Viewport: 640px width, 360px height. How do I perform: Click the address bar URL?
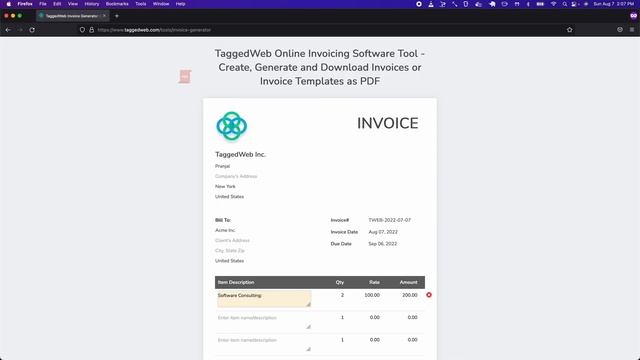[154, 30]
